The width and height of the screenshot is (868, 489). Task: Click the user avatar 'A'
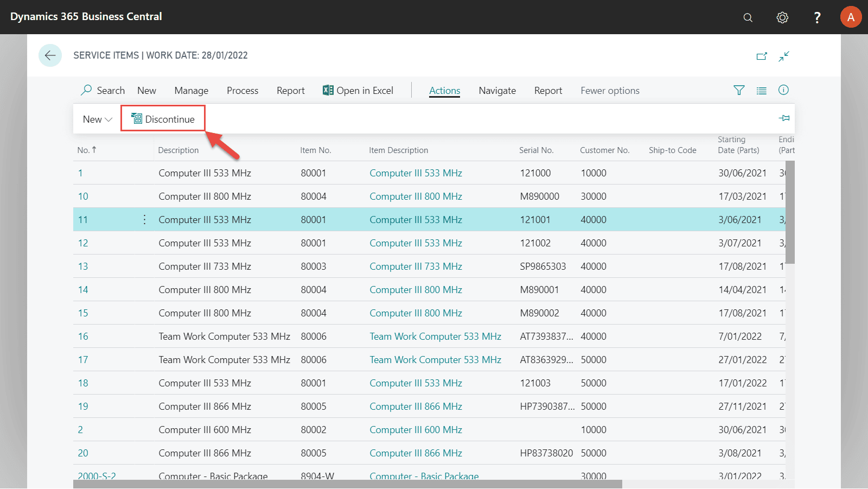pos(851,17)
